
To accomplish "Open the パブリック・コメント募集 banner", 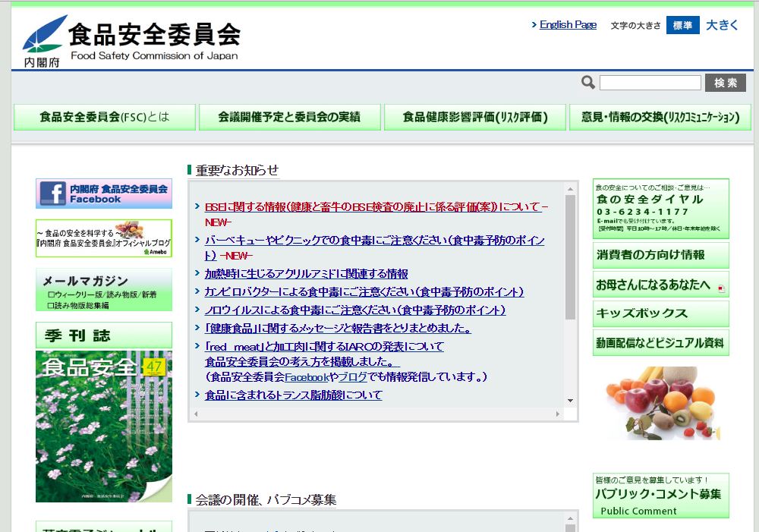I will coord(660,496).
